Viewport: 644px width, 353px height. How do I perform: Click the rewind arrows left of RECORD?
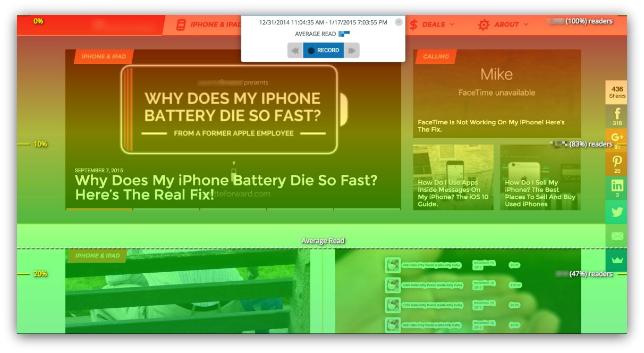(x=295, y=51)
